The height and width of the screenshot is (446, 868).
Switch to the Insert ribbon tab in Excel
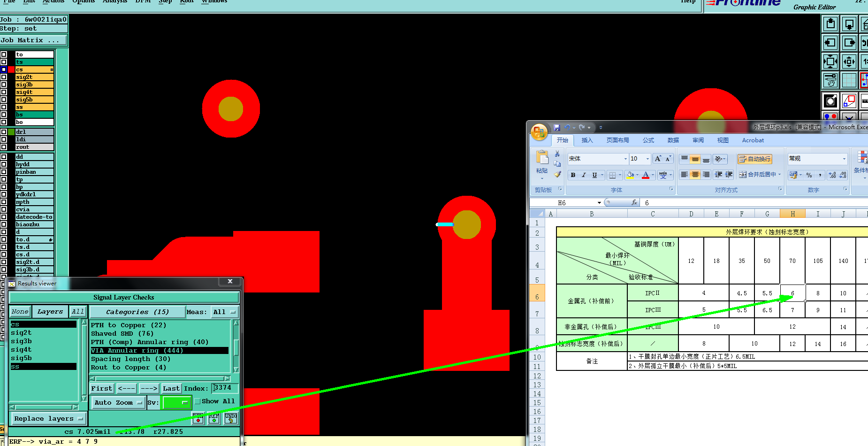[x=587, y=140]
